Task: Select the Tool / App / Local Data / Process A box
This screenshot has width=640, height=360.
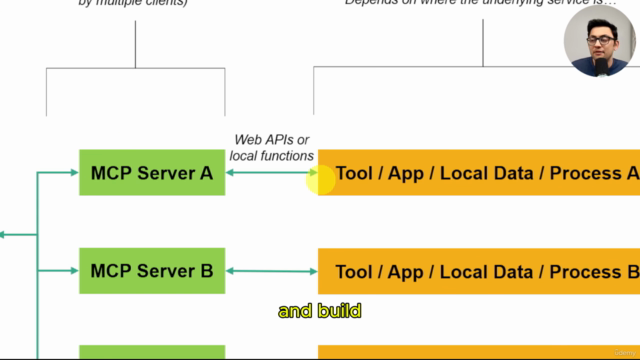Action: pyautogui.click(x=479, y=172)
